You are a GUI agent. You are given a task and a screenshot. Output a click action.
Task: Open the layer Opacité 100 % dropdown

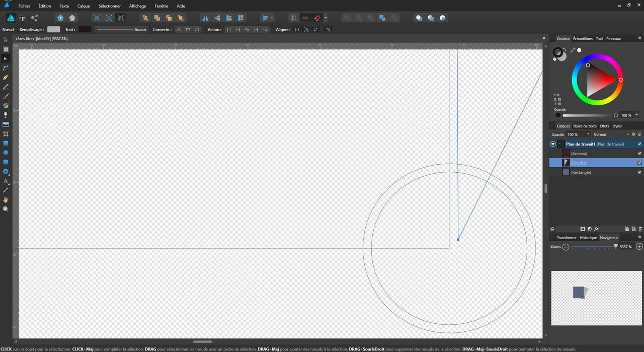coord(578,134)
